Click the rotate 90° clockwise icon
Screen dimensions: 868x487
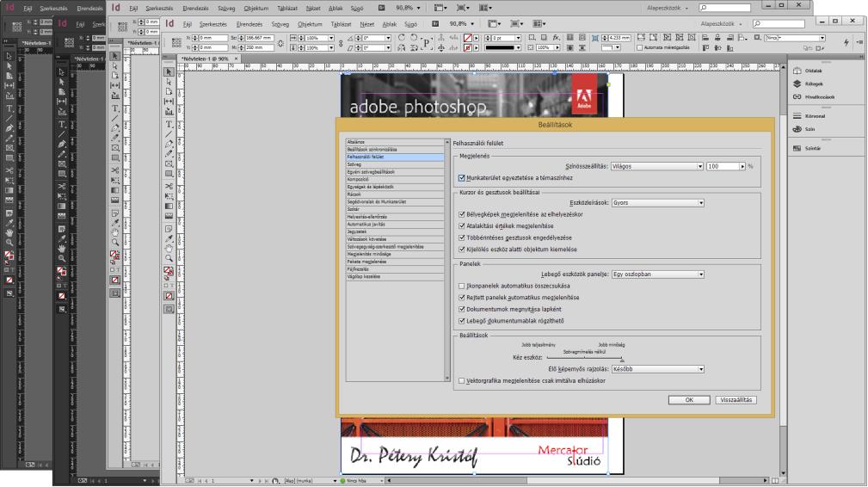pos(402,38)
